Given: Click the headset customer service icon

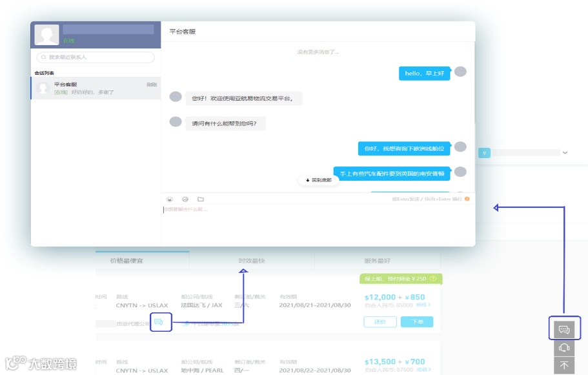Looking at the screenshot, I should coord(564,347).
